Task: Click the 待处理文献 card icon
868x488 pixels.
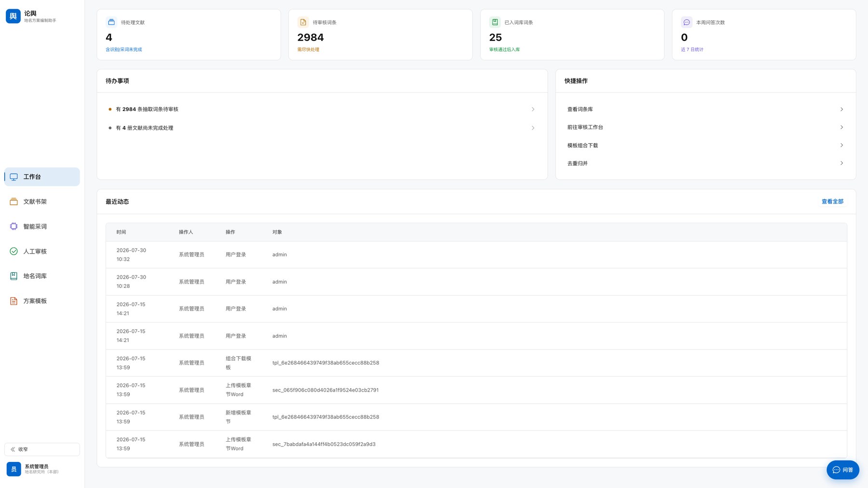Action: tap(111, 22)
